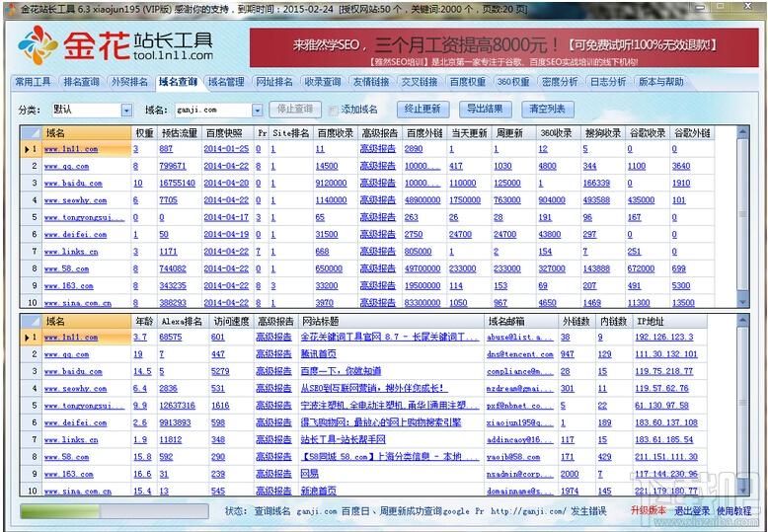
Task: Click 预估流量 value 16755140
Action: (x=178, y=184)
